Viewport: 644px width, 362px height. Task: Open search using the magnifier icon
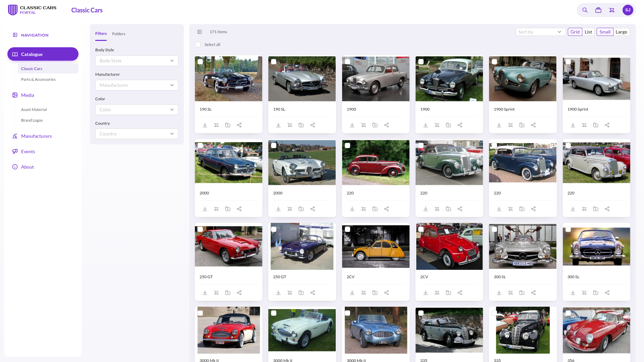(585, 10)
